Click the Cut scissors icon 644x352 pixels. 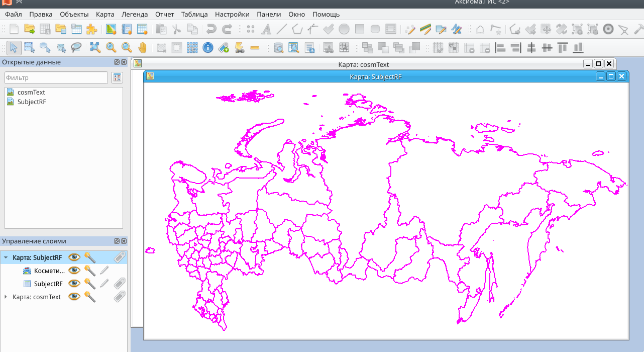click(177, 29)
